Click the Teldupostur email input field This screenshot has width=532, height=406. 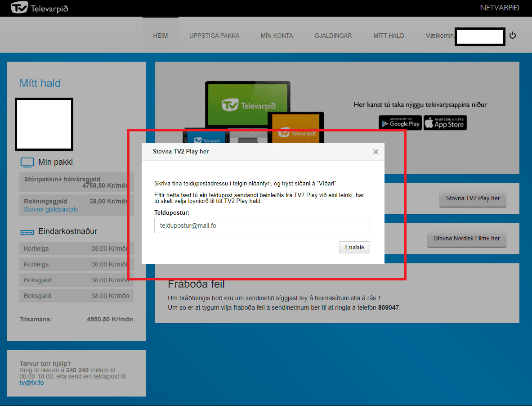tap(262, 226)
